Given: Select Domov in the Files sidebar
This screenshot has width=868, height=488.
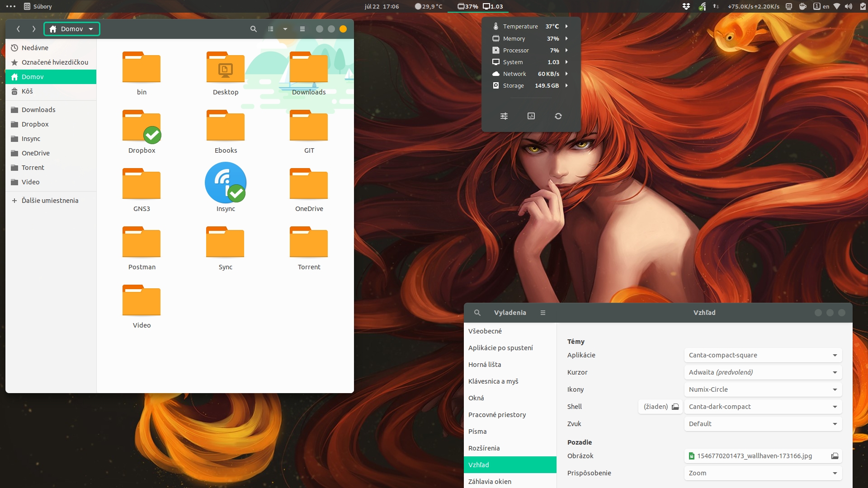Looking at the screenshot, I should [x=51, y=77].
